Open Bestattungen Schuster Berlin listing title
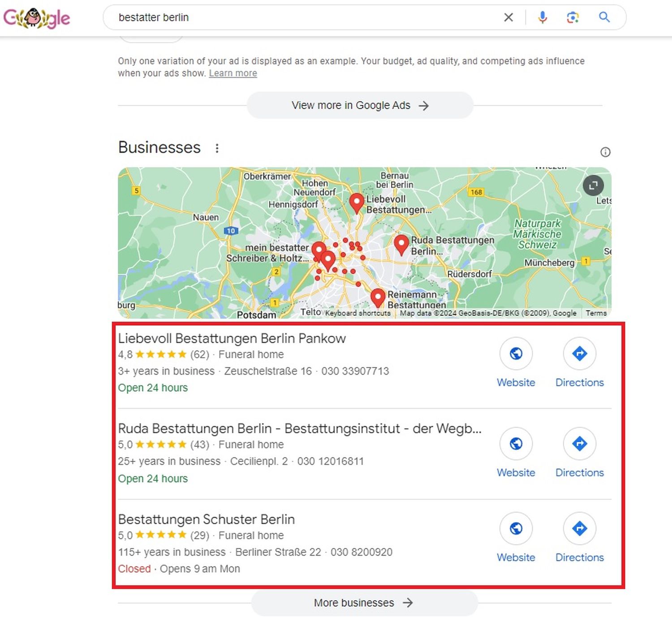The width and height of the screenshot is (672, 626). coord(207,519)
